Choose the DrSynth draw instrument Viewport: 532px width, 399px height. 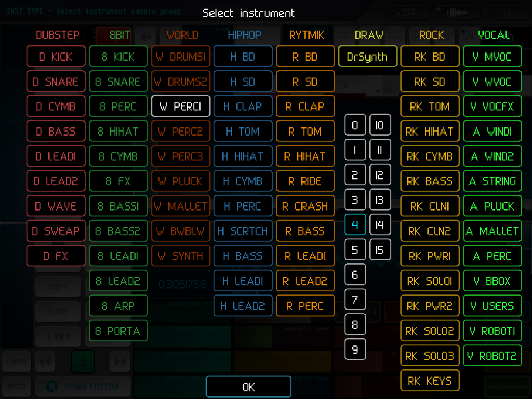[x=368, y=57]
